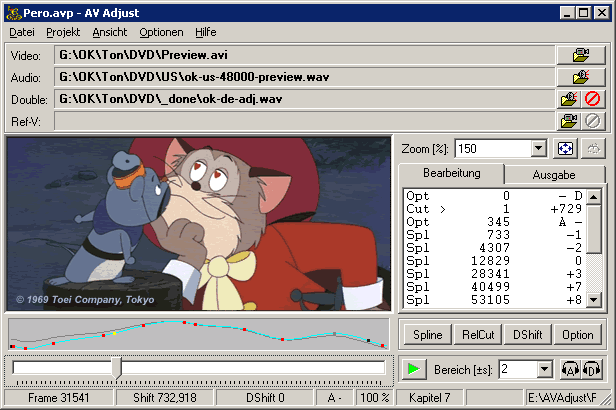The height and width of the screenshot is (410, 616).
Task: Open Datei menu
Action: [22, 32]
